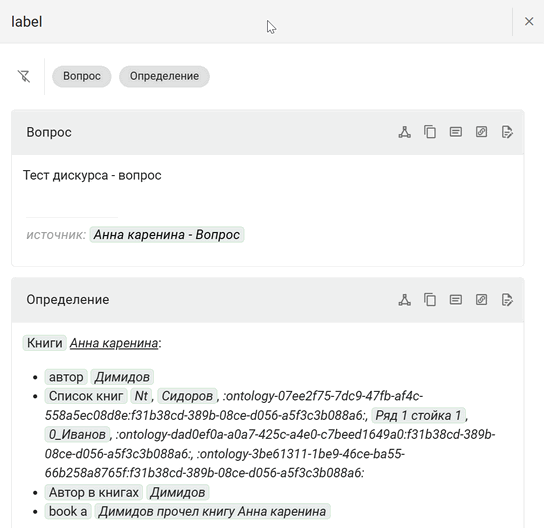Toggle the Определение filter chip
The width and height of the screenshot is (544, 528).
click(x=164, y=76)
